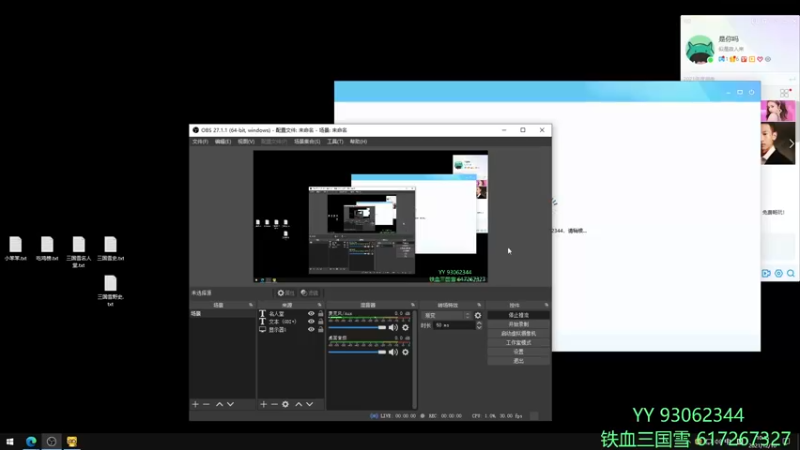This screenshot has height=450, width=800.
Task: Open 工具(T) menu in OBS
Action: (335, 142)
